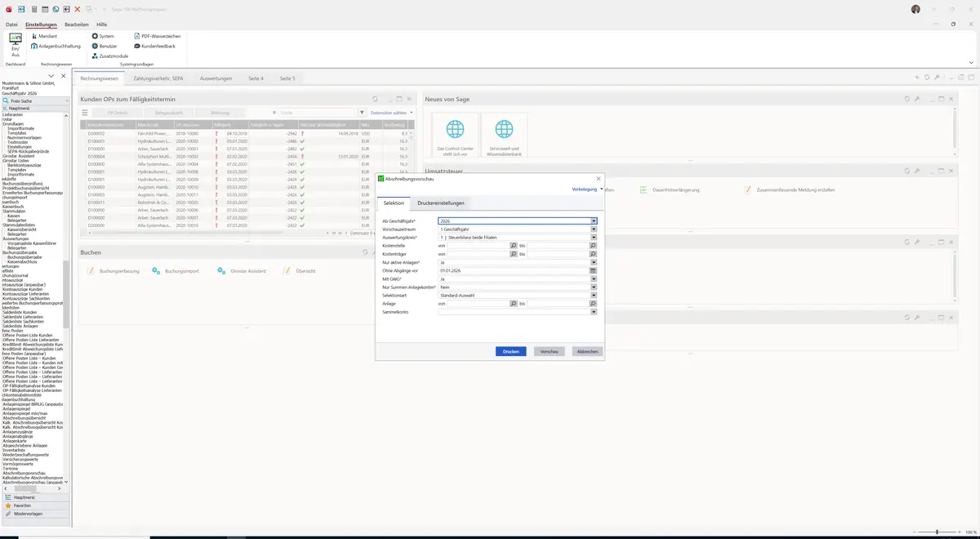Close the left navigation pane with X

coord(63,76)
